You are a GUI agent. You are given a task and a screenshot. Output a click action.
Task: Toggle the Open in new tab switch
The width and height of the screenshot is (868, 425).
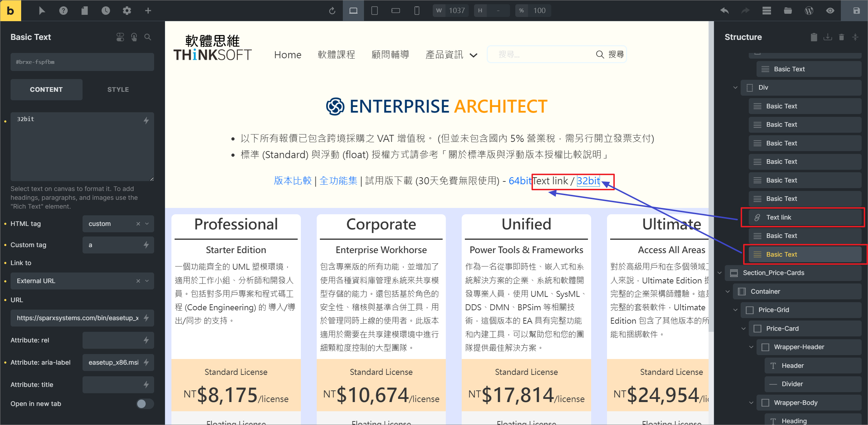coord(145,403)
